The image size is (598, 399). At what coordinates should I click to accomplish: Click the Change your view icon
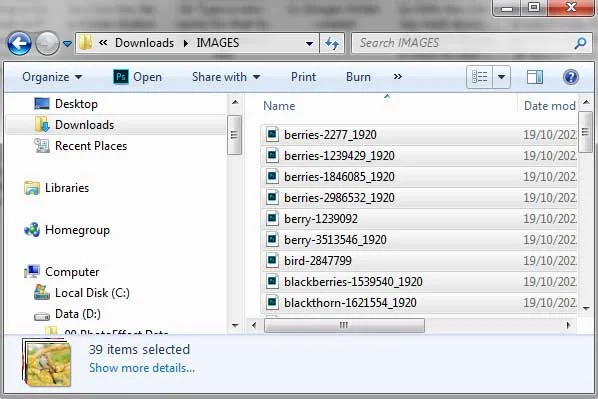click(479, 77)
